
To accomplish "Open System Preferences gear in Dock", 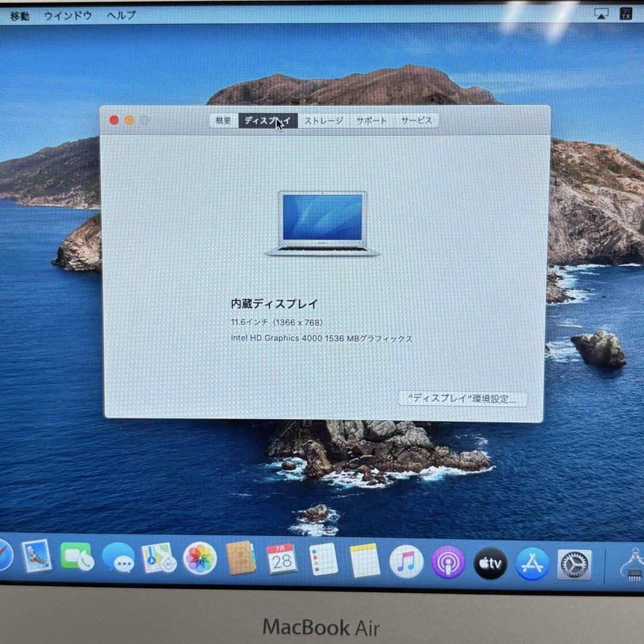I will click(574, 564).
